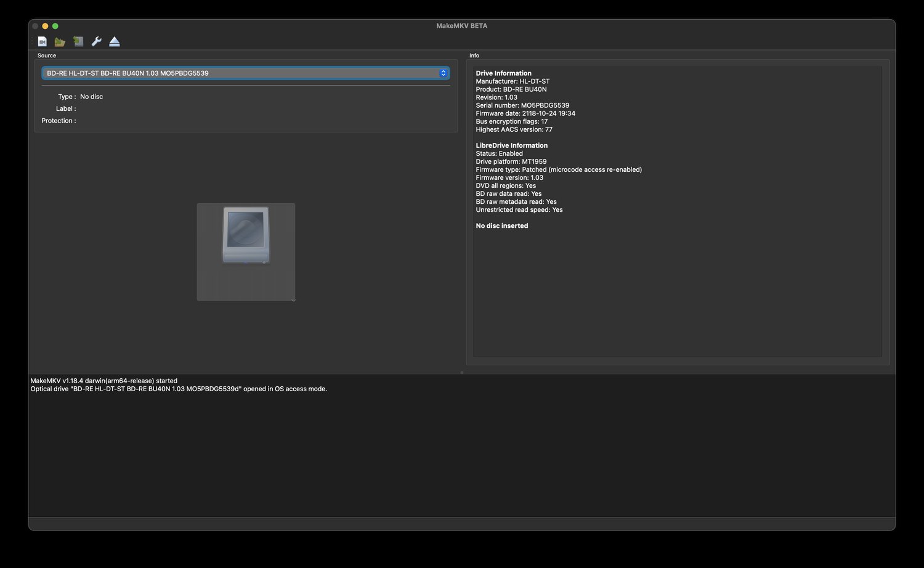Click 'Highest AACS version: 77' line
This screenshot has width=924, height=568.
point(514,129)
